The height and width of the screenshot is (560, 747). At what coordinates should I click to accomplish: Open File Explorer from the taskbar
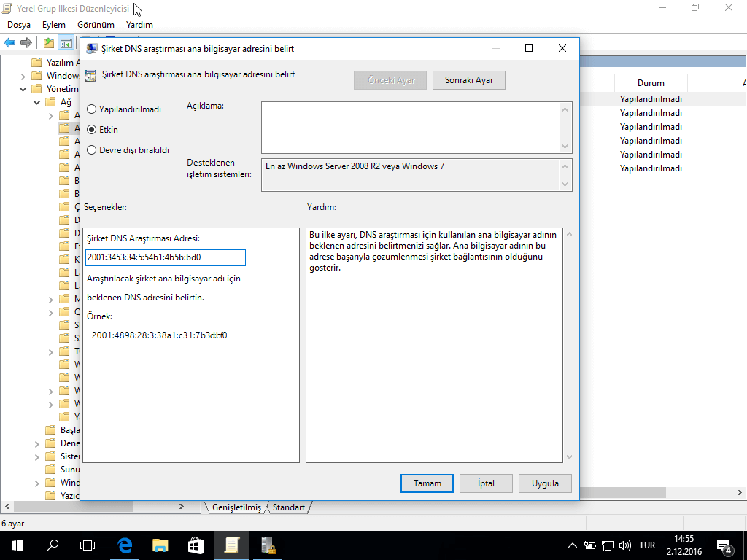(x=160, y=545)
